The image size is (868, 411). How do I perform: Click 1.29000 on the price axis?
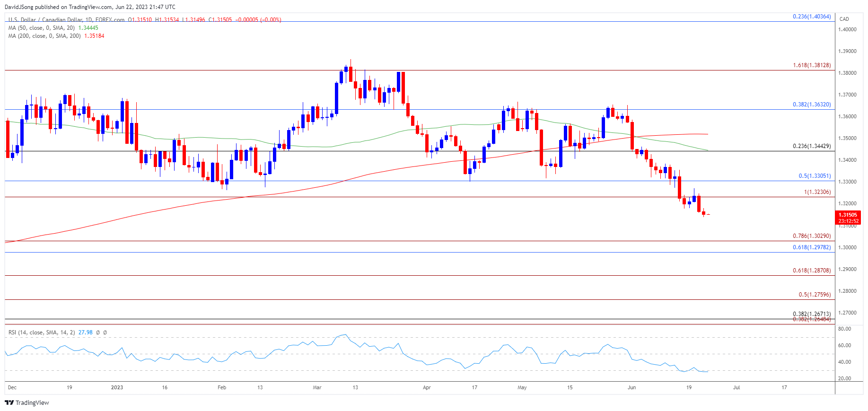pyautogui.click(x=847, y=269)
